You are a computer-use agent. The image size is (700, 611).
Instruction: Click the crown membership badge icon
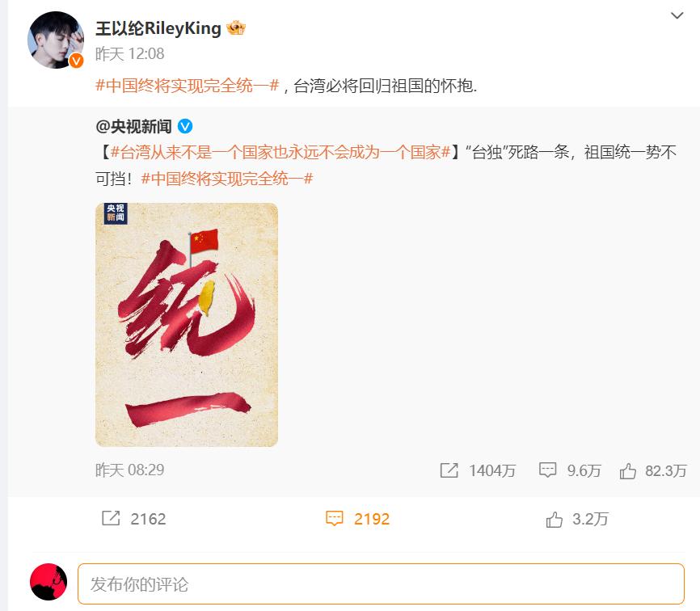(236, 27)
